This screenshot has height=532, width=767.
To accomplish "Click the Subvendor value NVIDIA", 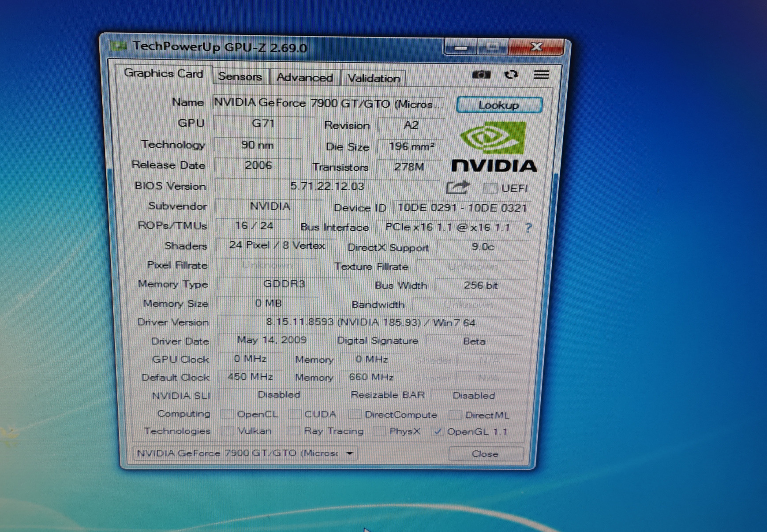I will coord(270,206).
